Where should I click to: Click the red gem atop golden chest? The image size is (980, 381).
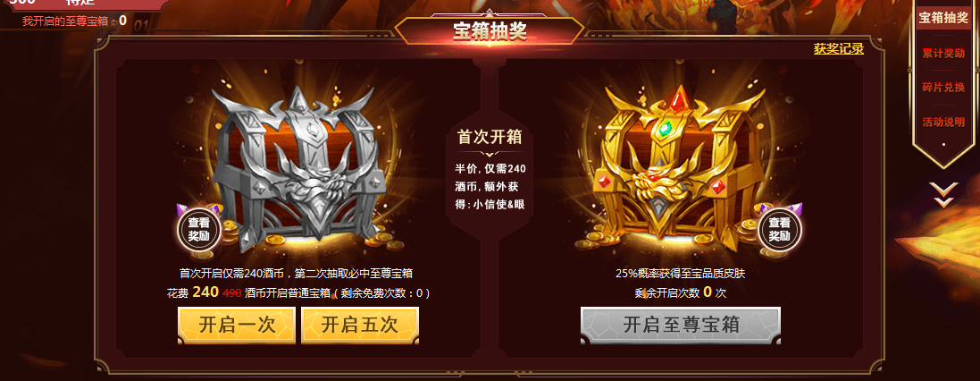(679, 97)
